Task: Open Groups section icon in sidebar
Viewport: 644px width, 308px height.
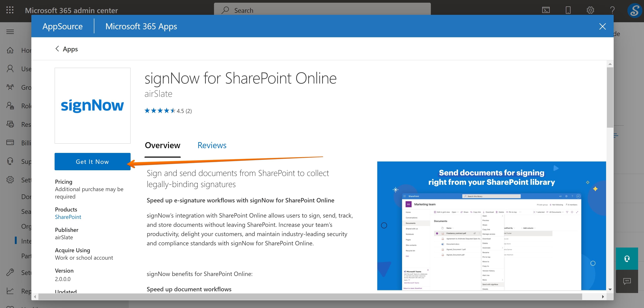Action: [x=10, y=87]
